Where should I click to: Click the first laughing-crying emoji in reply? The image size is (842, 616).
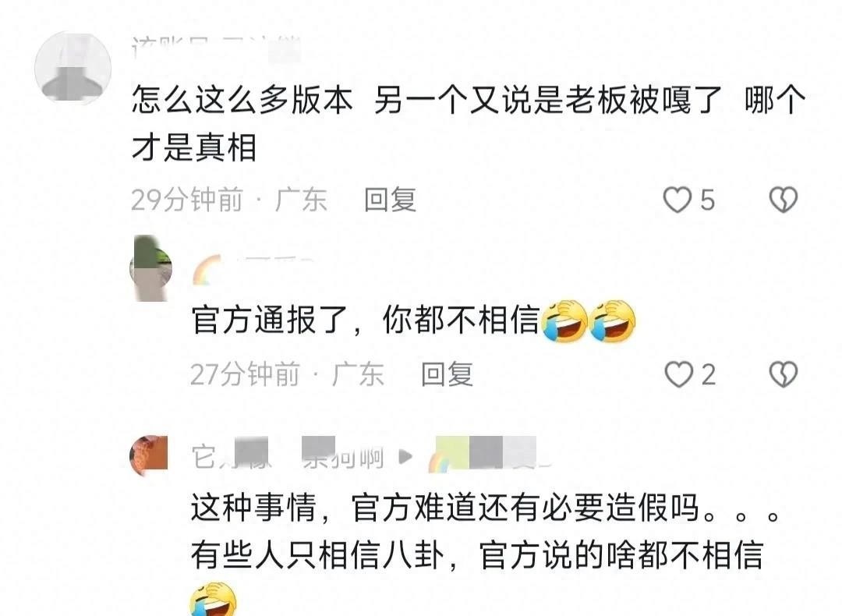(x=564, y=321)
